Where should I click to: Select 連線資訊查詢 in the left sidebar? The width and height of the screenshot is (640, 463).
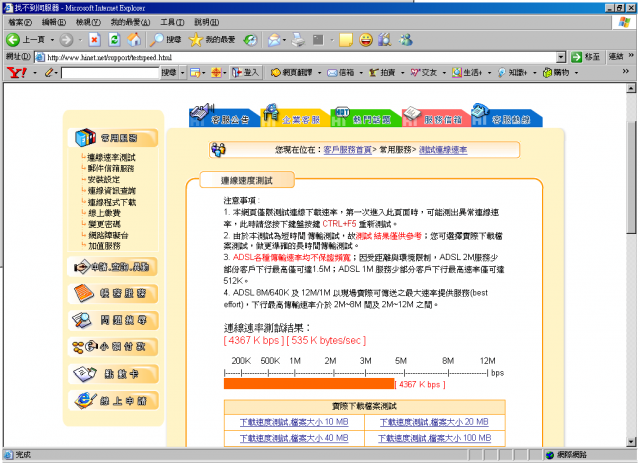point(111,191)
